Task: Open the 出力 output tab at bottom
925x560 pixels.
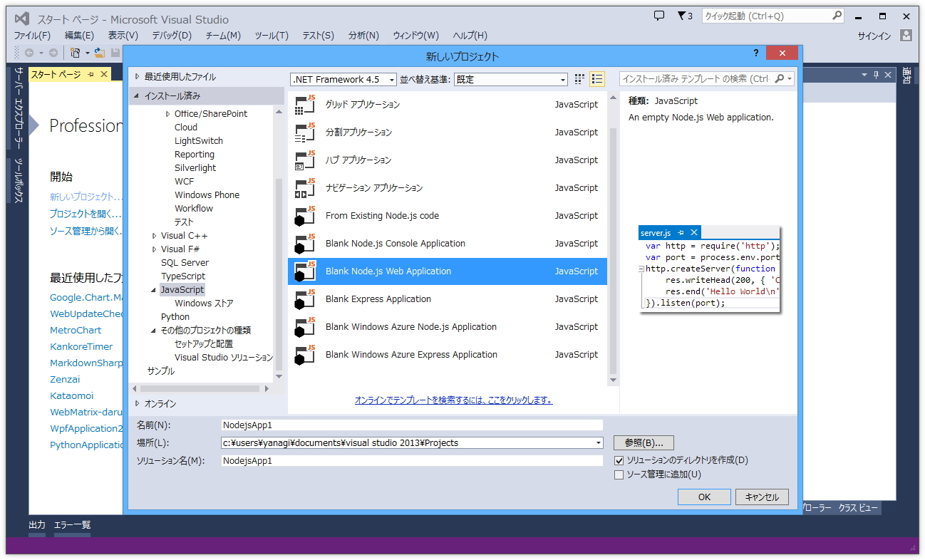Action: pyautogui.click(x=37, y=525)
